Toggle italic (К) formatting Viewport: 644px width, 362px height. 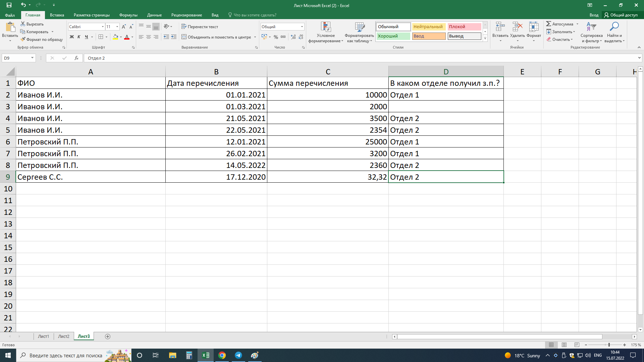pyautogui.click(x=79, y=37)
